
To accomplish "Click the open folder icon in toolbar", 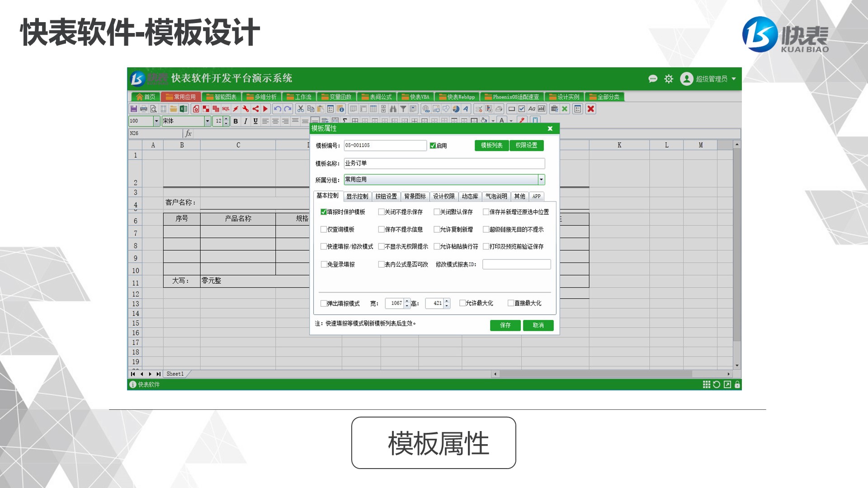I will point(174,109).
